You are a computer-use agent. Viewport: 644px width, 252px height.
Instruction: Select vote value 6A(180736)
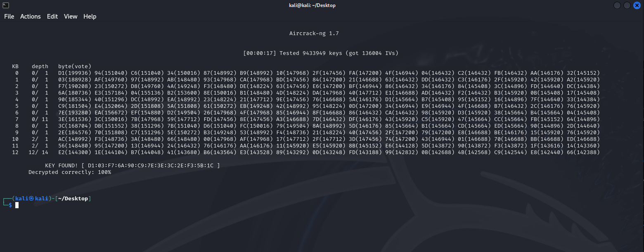tap(75, 93)
